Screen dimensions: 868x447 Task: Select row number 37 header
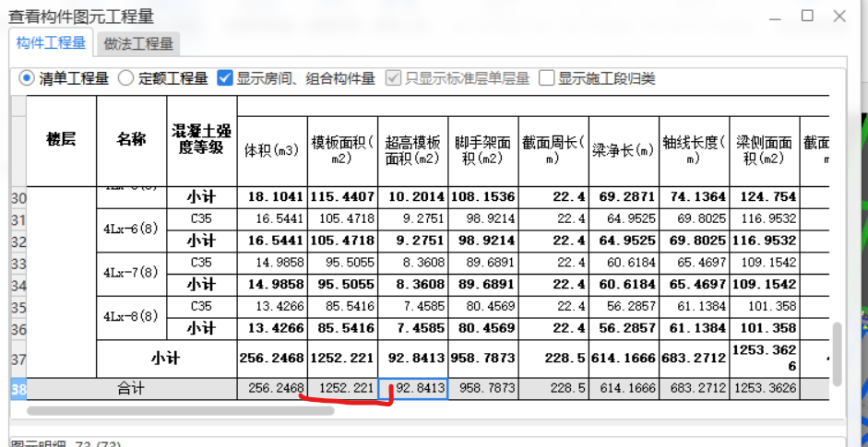pos(18,359)
